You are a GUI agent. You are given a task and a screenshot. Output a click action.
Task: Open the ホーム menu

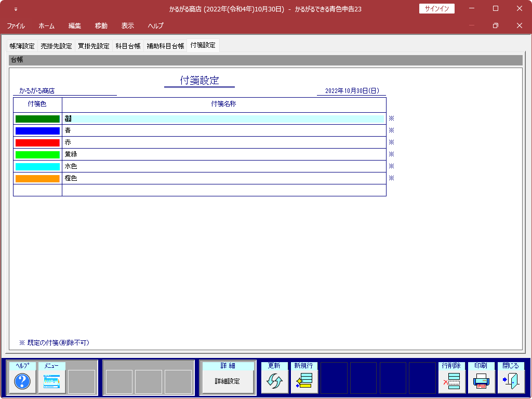(46, 26)
